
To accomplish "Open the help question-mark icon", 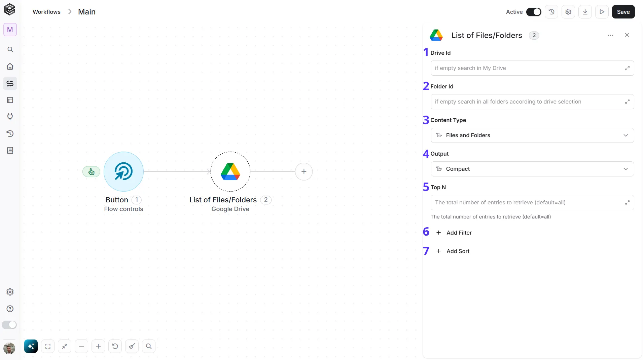I will click(x=10, y=309).
